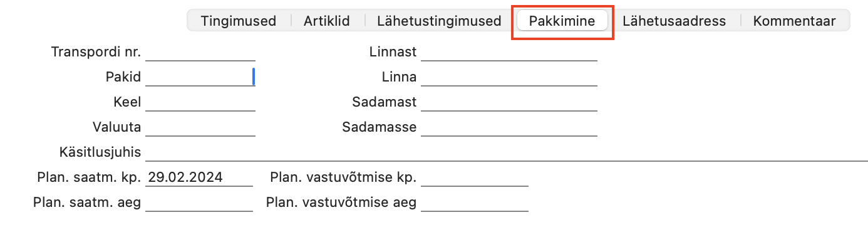Select the Lähetustingimused tab
The width and height of the screenshot is (868, 237).
[x=439, y=21]
